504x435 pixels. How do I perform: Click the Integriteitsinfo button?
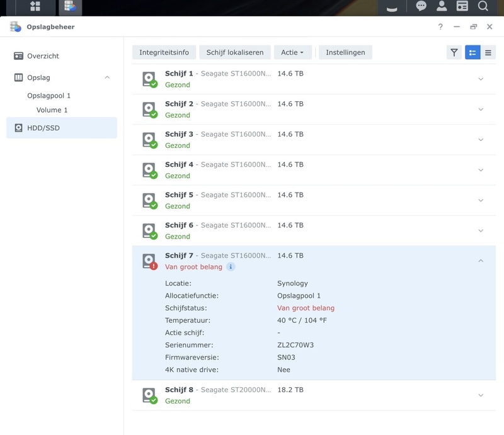(164, 52)
